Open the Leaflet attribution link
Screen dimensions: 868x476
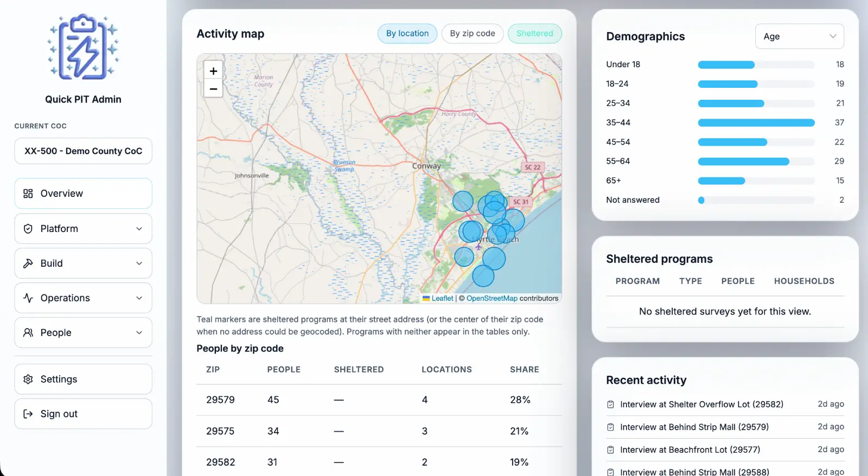442,298
